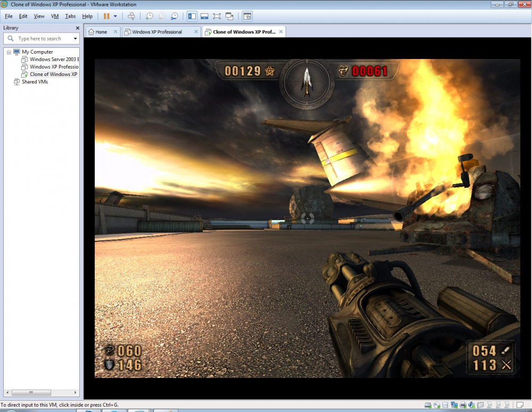Select Shared VMs in the library
The width and height of the screenshot is (532, 412).
tap(35, 82)
